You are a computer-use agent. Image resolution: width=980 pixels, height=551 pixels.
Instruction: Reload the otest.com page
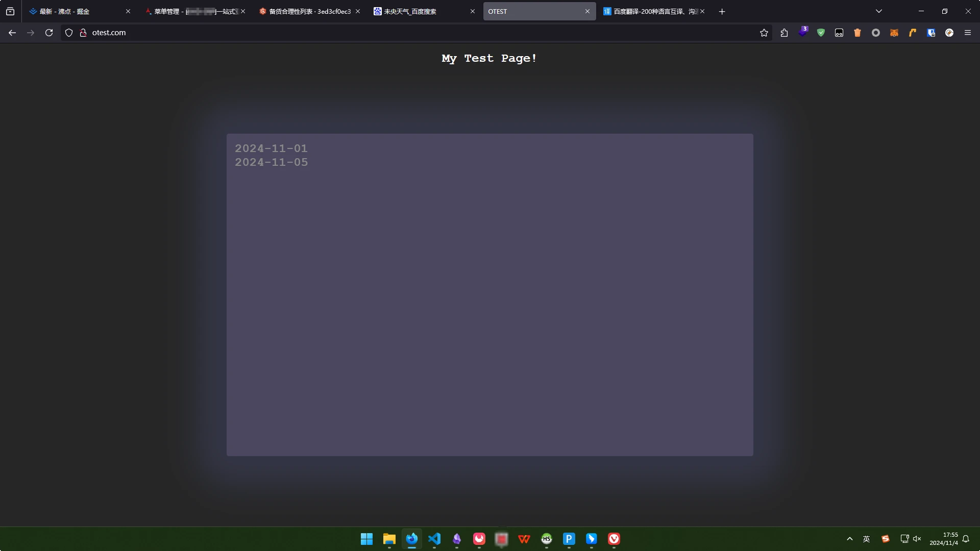(x=49, y=33)
